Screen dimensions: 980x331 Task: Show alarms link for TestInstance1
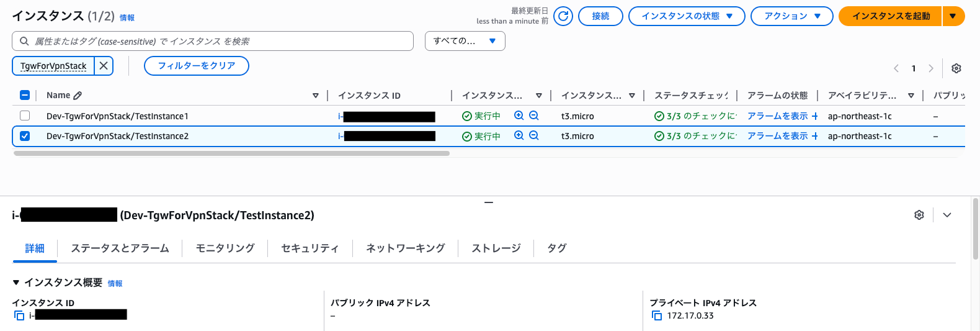[x=778, y=116]
